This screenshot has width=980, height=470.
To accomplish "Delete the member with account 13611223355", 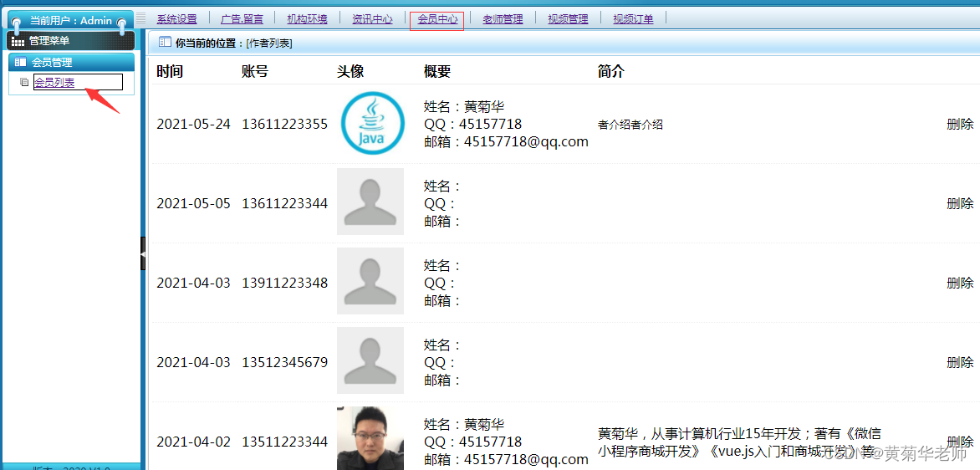I will (x=960, y=125).
